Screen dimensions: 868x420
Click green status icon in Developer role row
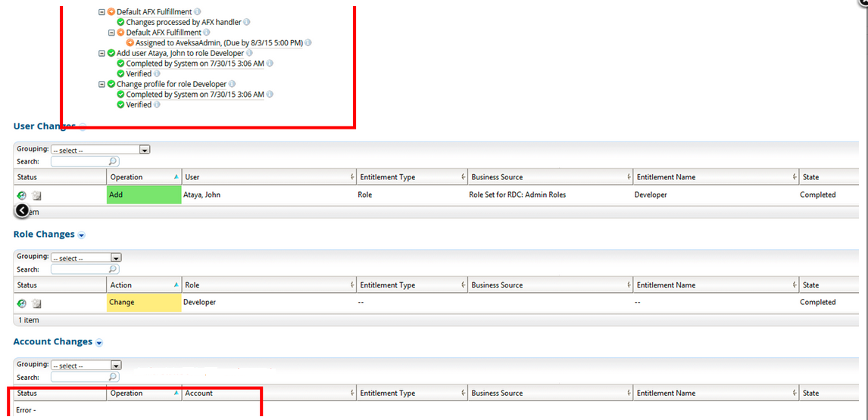point(21,303)
